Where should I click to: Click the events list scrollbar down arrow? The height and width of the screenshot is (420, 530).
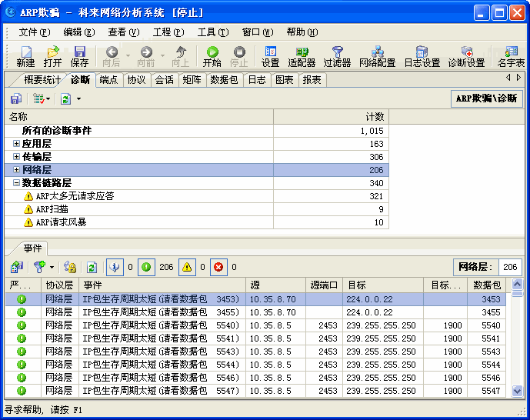[518, 391]
